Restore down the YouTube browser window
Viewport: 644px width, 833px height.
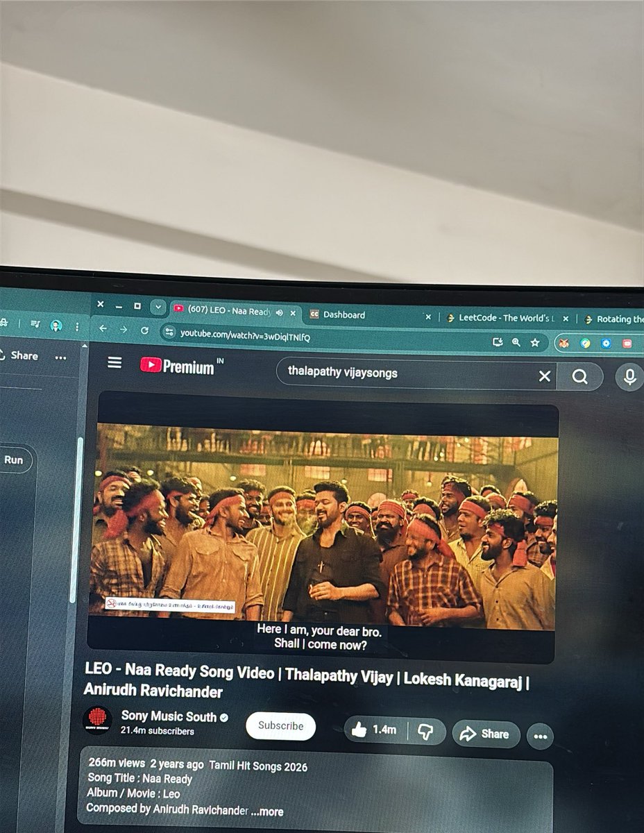137,305
